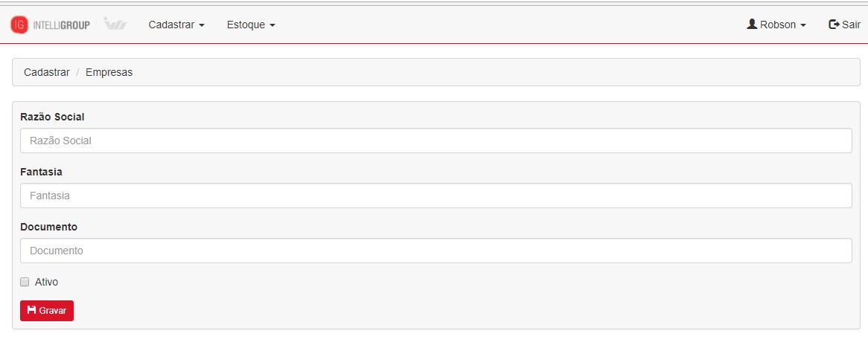Click the caret arrow next to Estoque
Screen dimensions: 868x345
(272, 25)
